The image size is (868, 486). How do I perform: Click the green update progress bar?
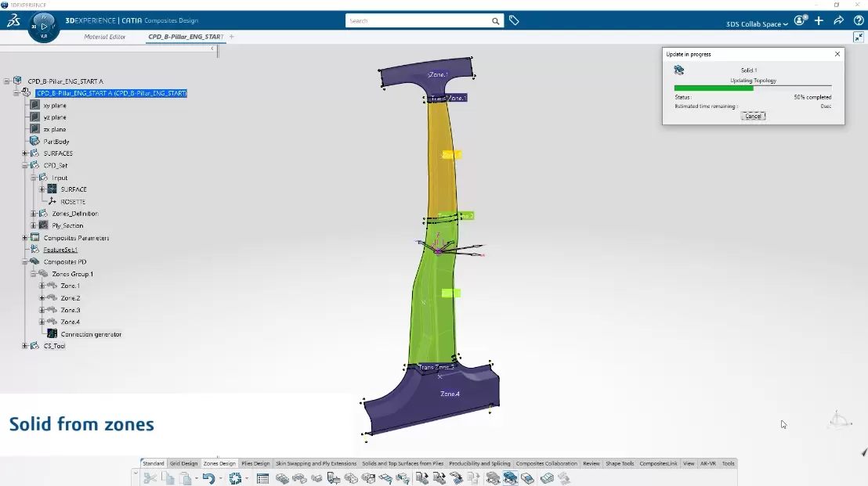coord(713,88)
